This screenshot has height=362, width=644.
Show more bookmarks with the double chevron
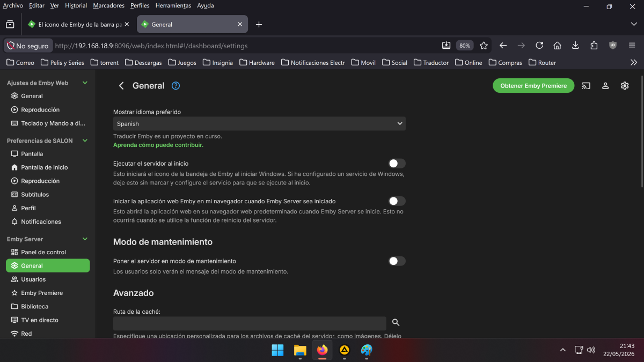tap(633, 63)
